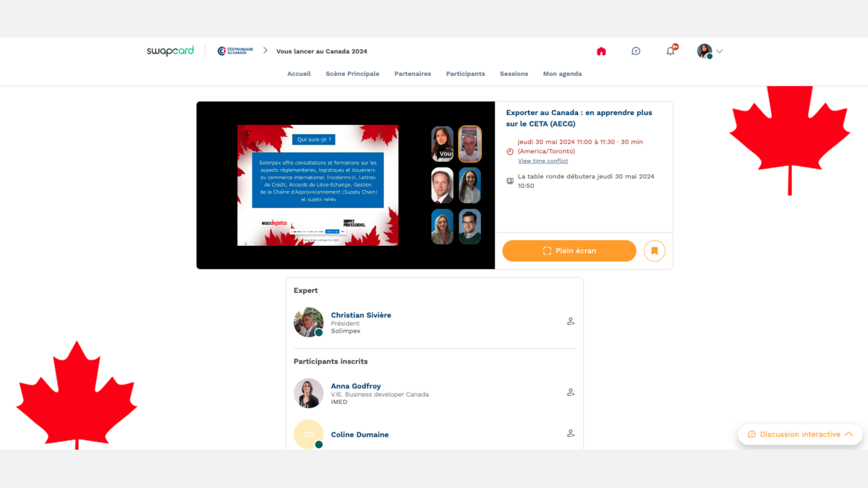868x488 pixels.
Task: Open the user profile dropdown
Action: click(x=710, y=51)
